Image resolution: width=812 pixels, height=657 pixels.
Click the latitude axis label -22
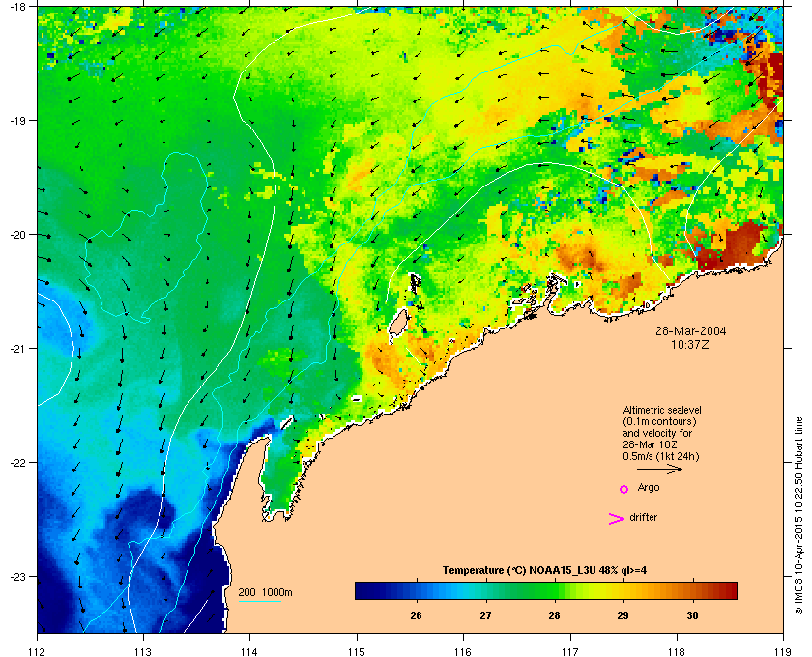click(18, 463)
